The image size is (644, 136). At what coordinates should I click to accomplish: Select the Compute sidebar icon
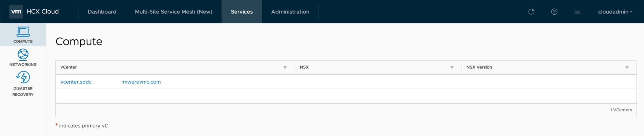(23, 35)
